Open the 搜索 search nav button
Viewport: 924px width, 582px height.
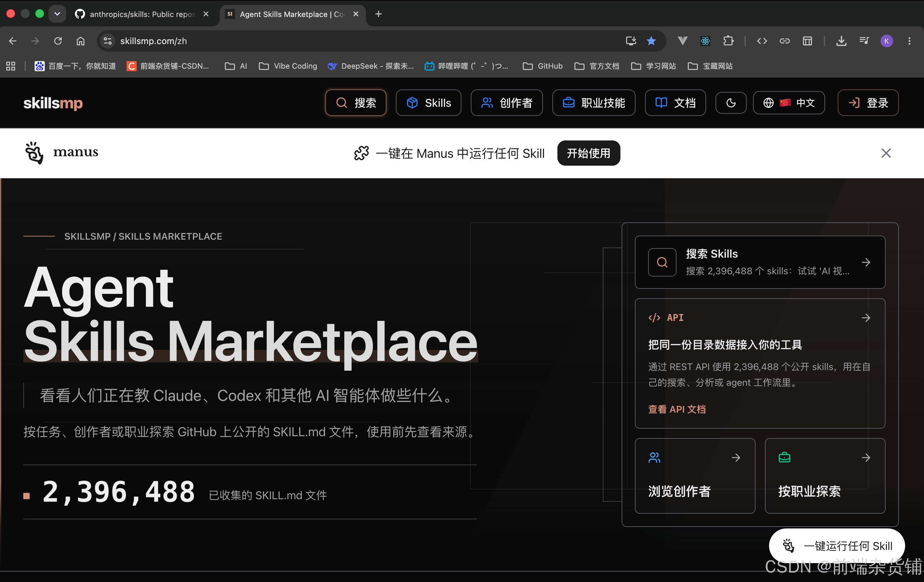pyautogui.click(x=356, y=102)
